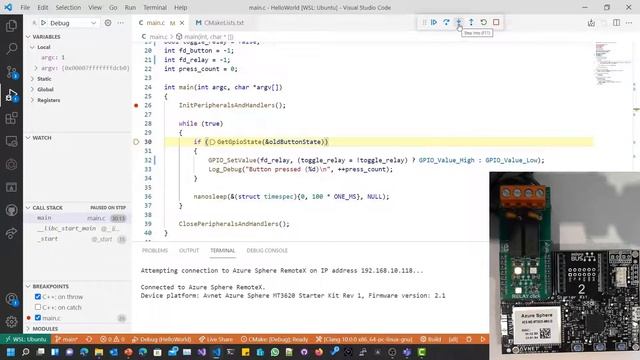Image resolution: width=640 pixels, height=360 pixels.
Task: Open the Selection menu
Action: point(68,7)
